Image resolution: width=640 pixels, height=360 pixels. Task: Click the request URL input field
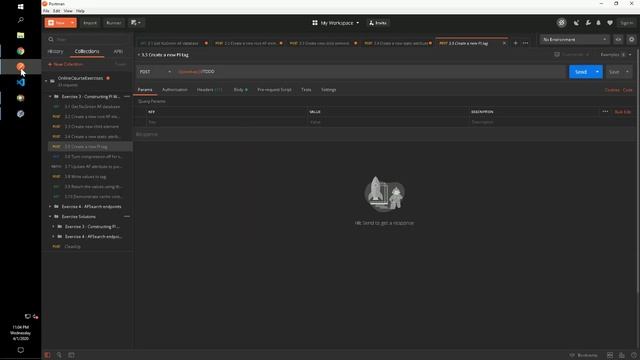[371, 72]
